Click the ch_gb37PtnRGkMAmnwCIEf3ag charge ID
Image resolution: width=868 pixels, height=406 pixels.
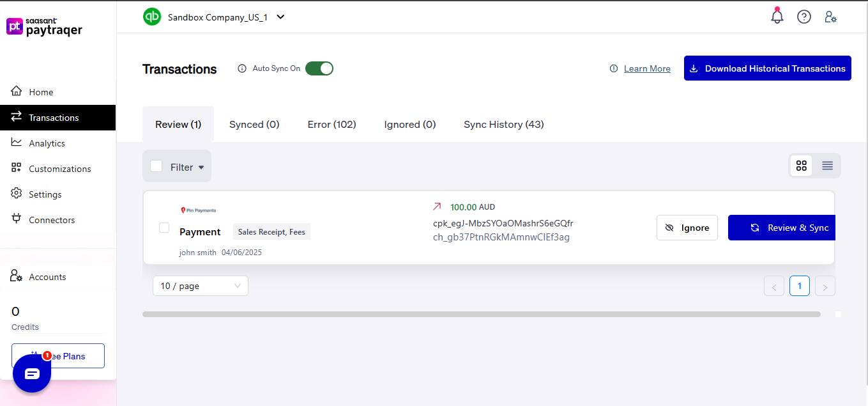point(501,237)
